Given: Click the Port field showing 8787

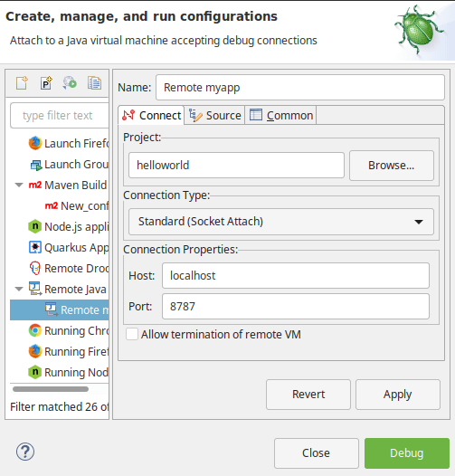Looking at the screenshot, I should (x=296, y=306).
